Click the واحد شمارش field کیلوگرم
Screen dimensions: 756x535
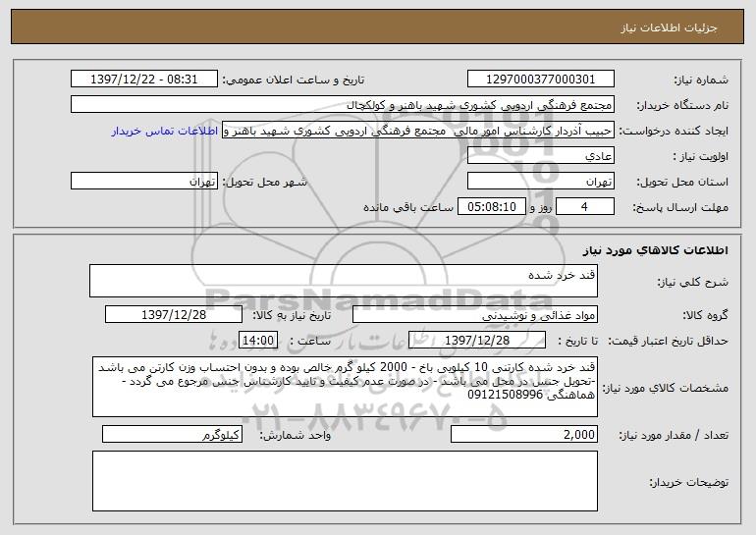pos(172,434)
